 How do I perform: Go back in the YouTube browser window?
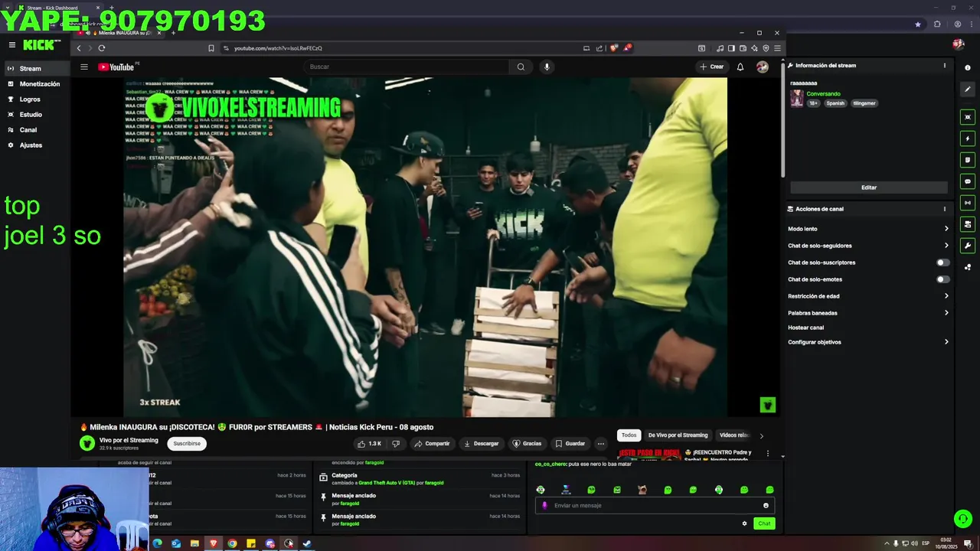78,48
